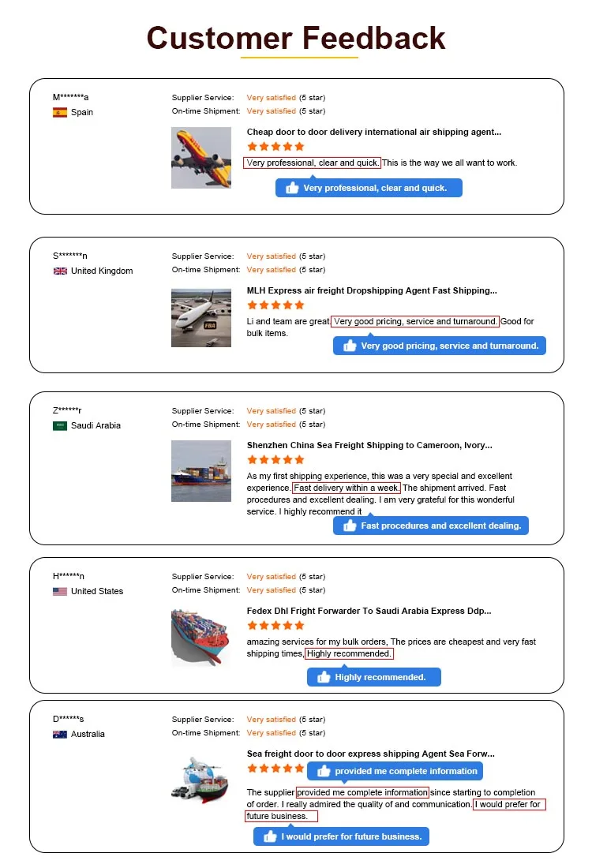Open the container ship at sea thumbnail
The image size is (592, 868).
(x=201, y=471)
